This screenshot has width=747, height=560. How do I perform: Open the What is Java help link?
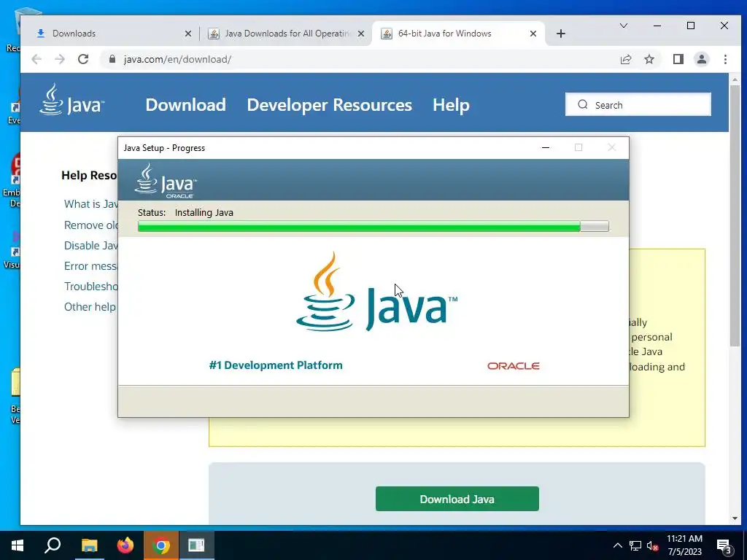click(91, 204)
